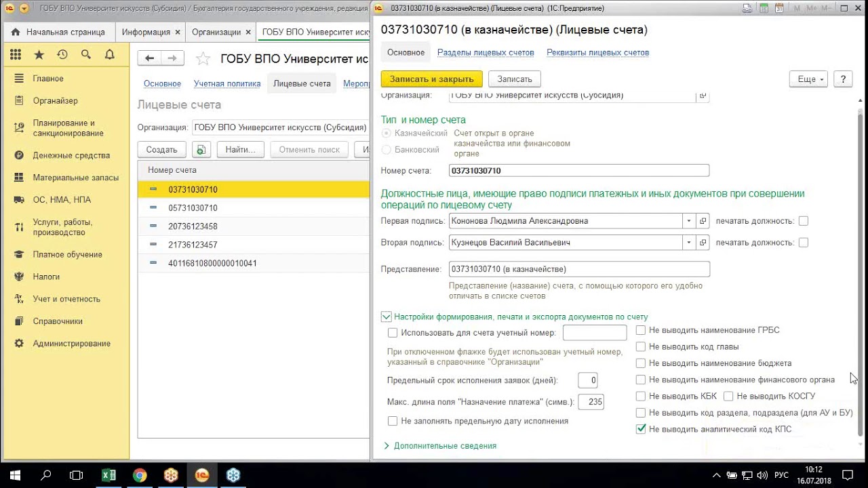Open Налоги section in sidebar
This screenshot has width=868, height=488.
[x=46, y=277]
